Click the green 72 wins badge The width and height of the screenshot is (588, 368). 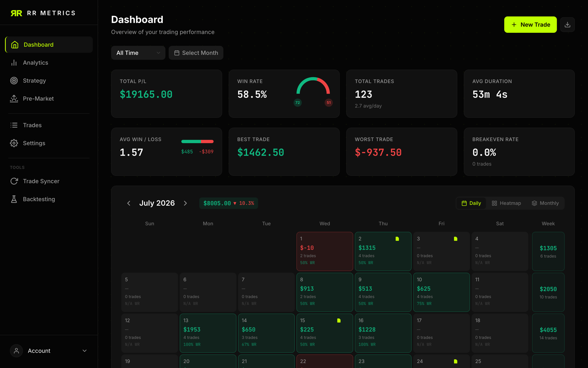click(x=298, y=103)
